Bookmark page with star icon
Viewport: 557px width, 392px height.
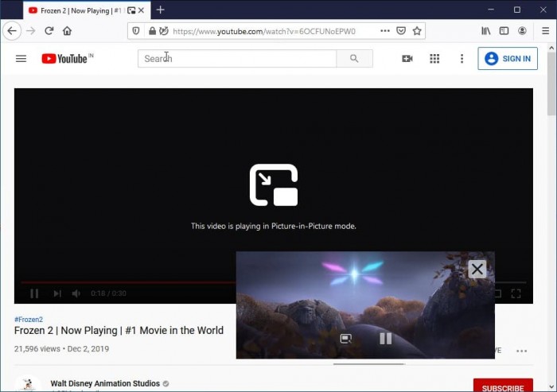click(x=417, y=31)
